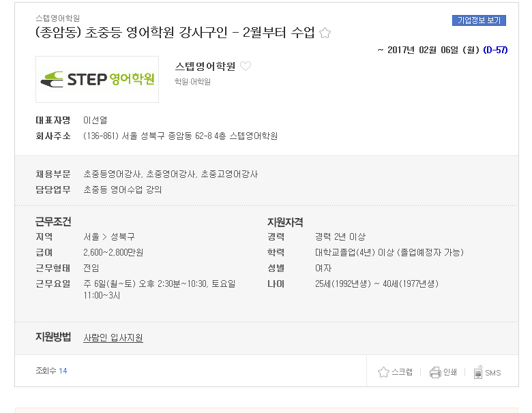The image size is (532, 413).
Task: Click the 조회수 count number 14
Action: [63, 371]
